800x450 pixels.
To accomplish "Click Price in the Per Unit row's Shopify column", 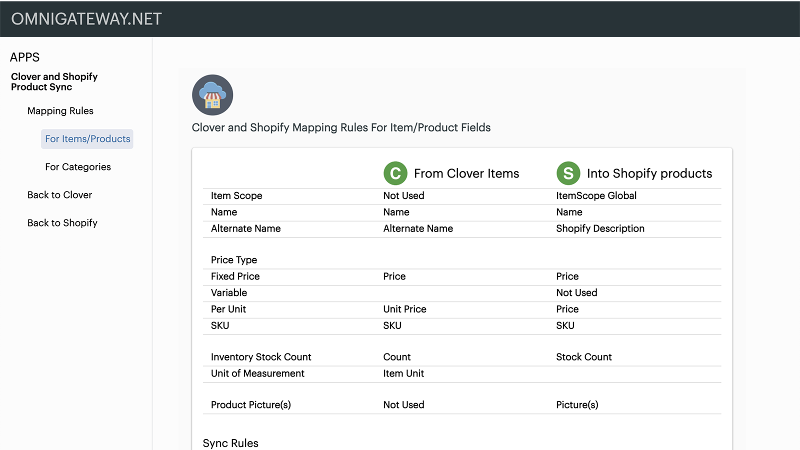I will (x=567, y=309).
